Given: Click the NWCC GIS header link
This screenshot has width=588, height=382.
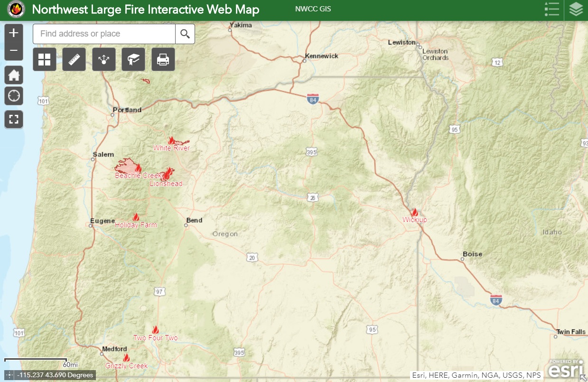Looking at the screenshot, I should pos(313,9).
